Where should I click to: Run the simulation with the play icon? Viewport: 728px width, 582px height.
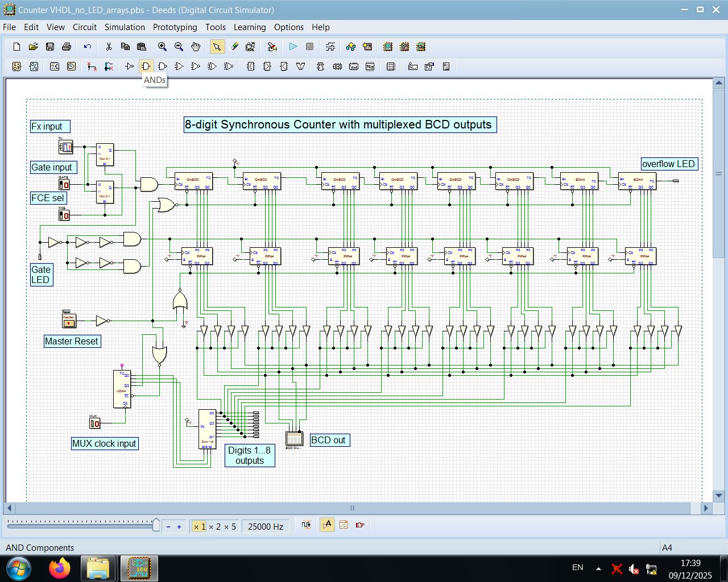(x=293, y=47)
